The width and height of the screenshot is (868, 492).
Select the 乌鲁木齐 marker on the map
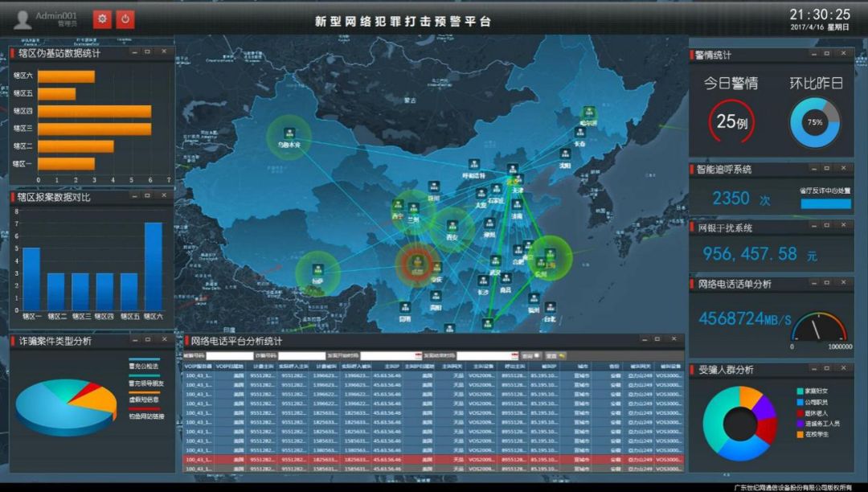point(288,133)
